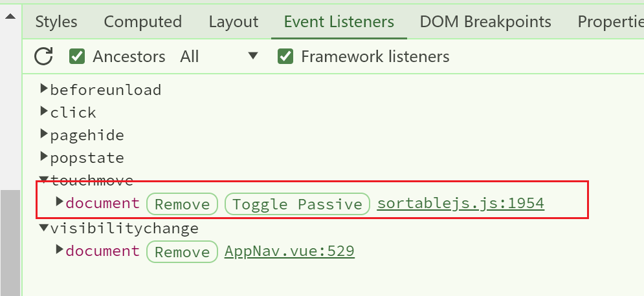
Task: Collapse the touchmove event group
Action: (45, 180)
